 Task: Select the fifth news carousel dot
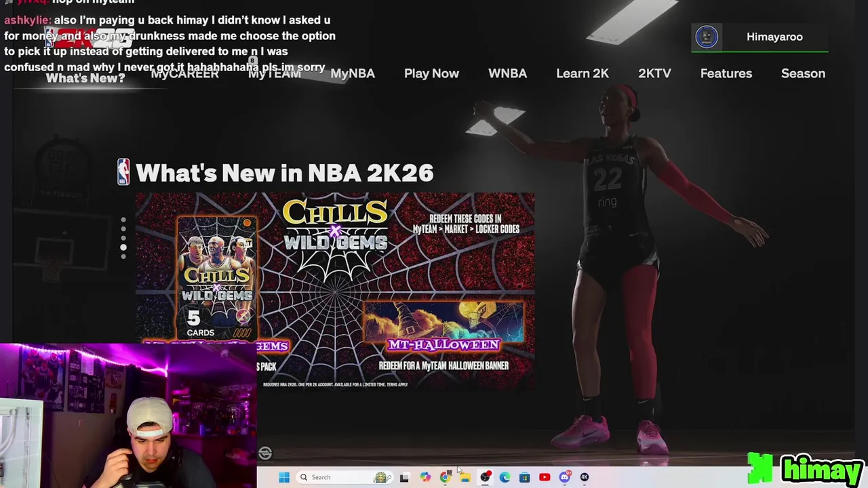pos(123,256)
